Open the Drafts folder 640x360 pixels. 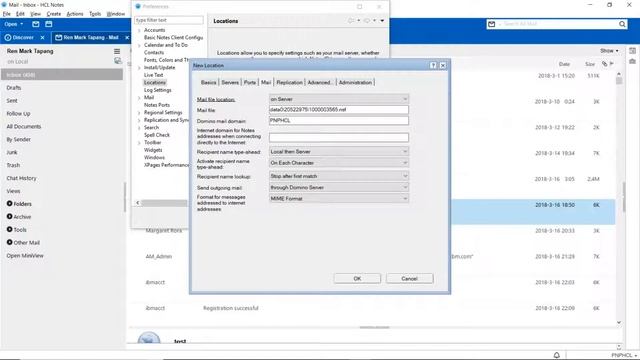click(14, 88)
